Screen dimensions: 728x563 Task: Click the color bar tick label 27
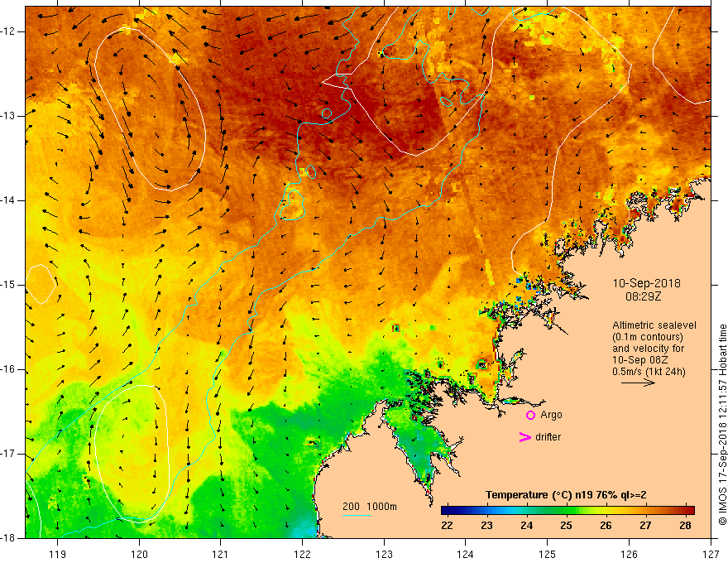[x=645, y=526]
